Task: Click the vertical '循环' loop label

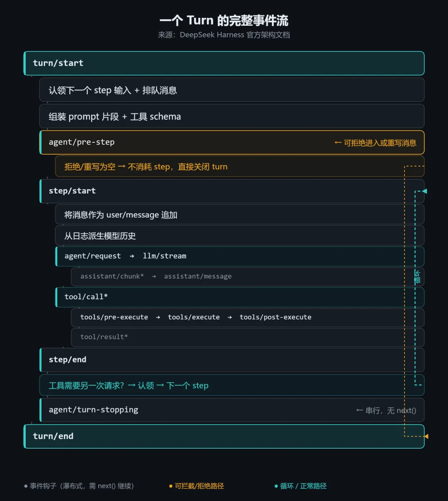Action: coord(417,277)
